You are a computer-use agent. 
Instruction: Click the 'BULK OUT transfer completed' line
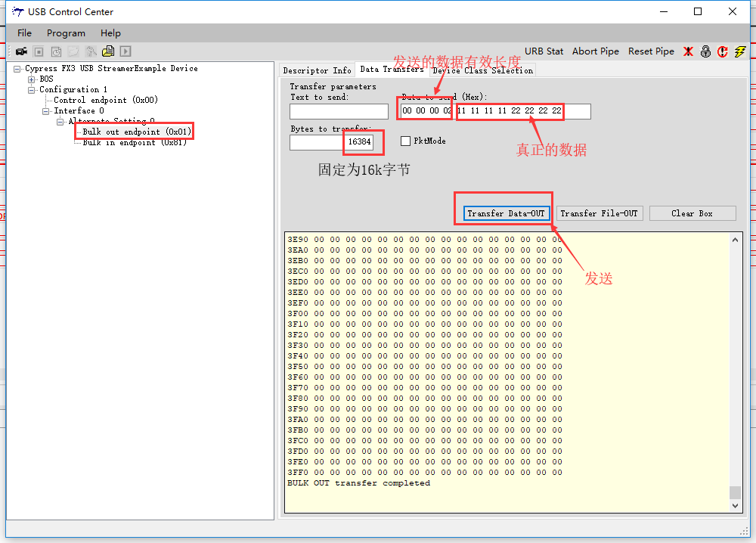tap(358, 482)
